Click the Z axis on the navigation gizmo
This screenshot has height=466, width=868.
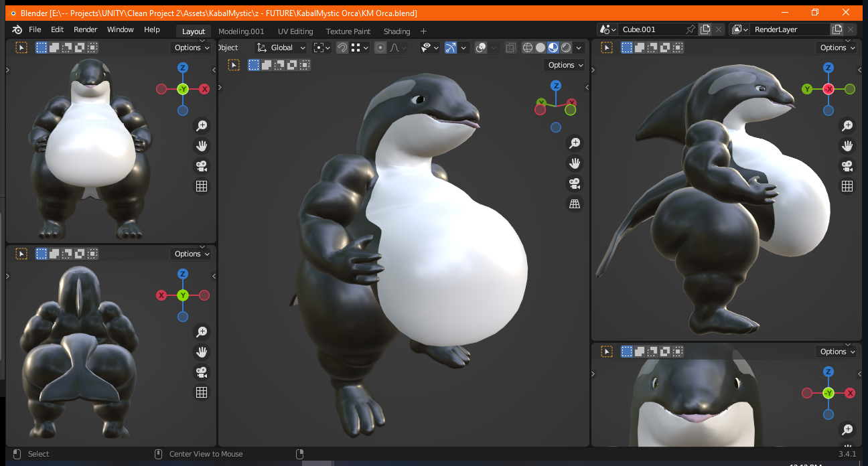(x=555, y=86)
